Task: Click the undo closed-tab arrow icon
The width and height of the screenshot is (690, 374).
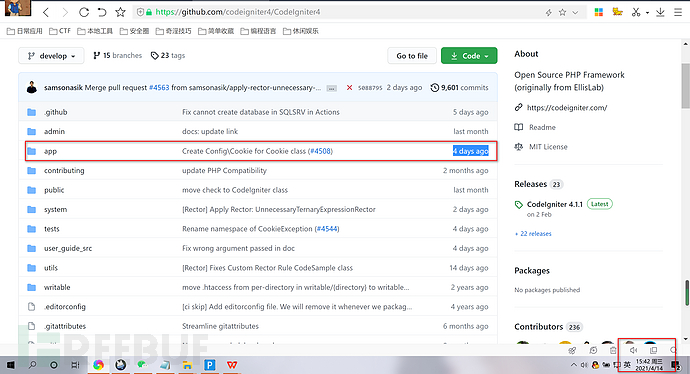Action: click(x=102, y=12)
